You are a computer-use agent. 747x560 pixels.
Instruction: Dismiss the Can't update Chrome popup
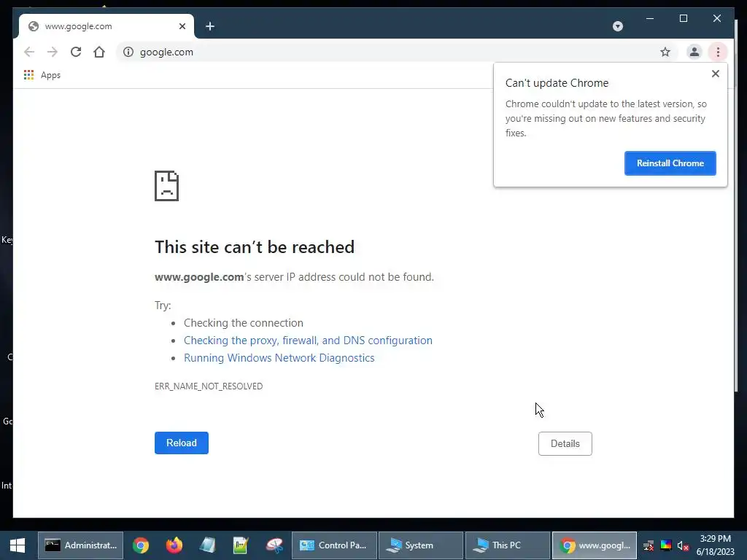coord(715,74)
